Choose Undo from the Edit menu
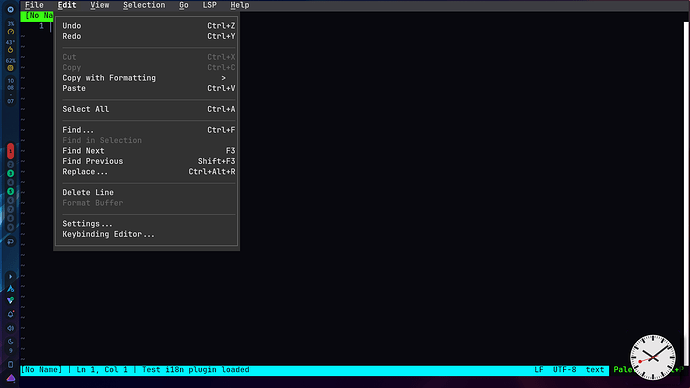The height and width of the screenshot is (388, 690). coord(148,26)
